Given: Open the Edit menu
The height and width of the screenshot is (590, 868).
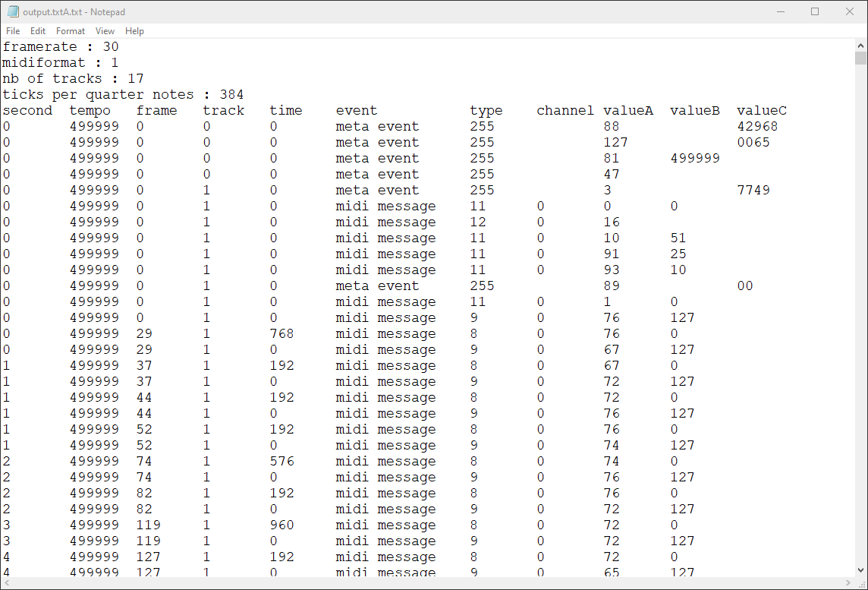Looking at the screenshot, I should click(38, 31).
